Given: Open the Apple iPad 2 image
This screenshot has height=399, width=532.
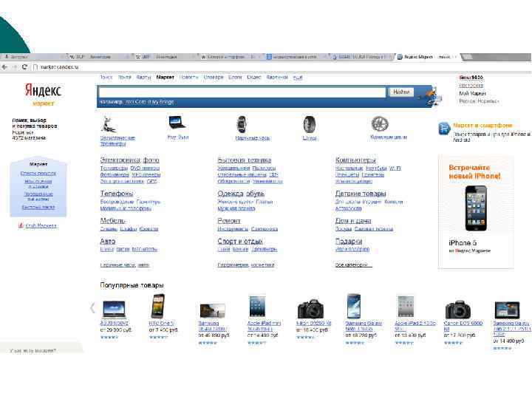Looking at the screenshot, I should tap(406, 306).
